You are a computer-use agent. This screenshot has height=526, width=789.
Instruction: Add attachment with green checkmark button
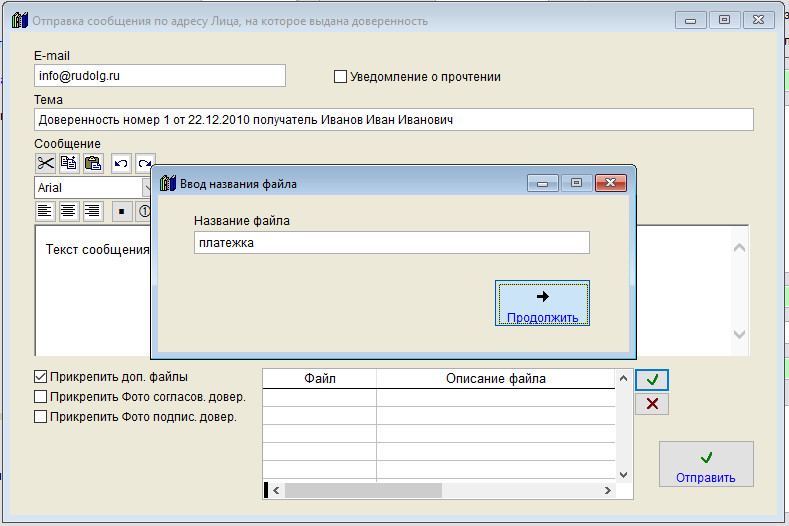[x=652, y=380]
